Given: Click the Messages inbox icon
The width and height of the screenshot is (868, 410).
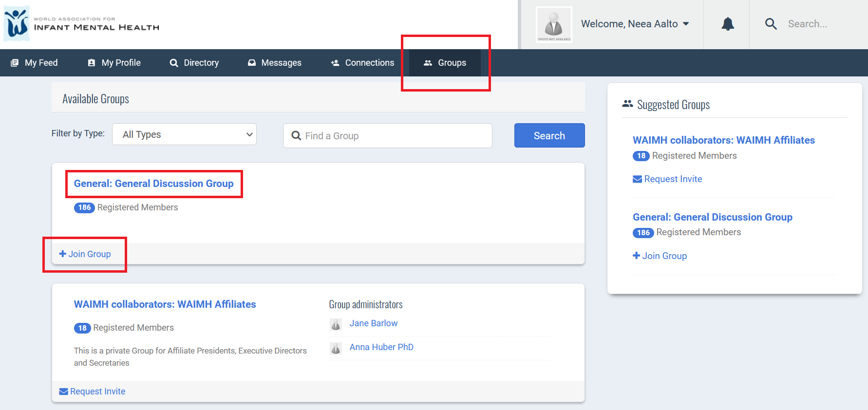Looking at the screenshot, I should point(252,63).
